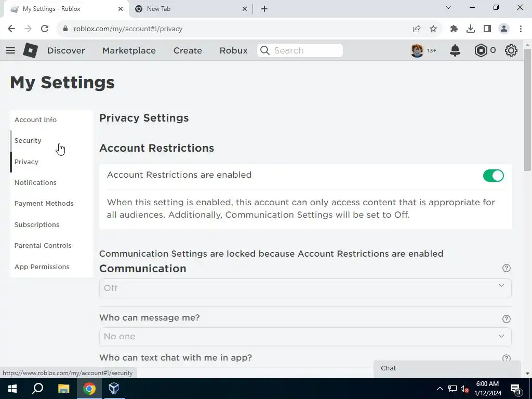Open the Roblox hamburger navigation menu

pos(10,50)
